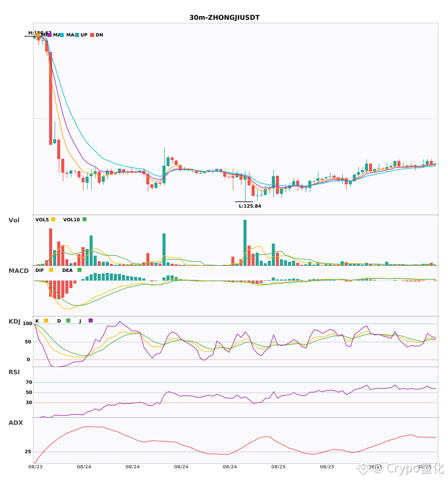The height and width of the screenshot is (481, 448).
Task: Click the UP legend text
Action: (x=84, y=35)
